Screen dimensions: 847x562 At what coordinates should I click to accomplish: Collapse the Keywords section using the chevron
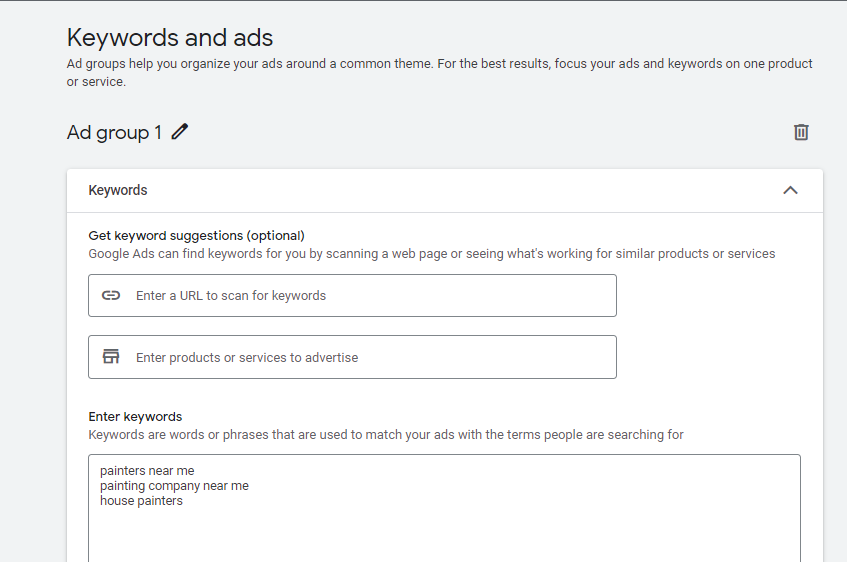click(790, 190)
